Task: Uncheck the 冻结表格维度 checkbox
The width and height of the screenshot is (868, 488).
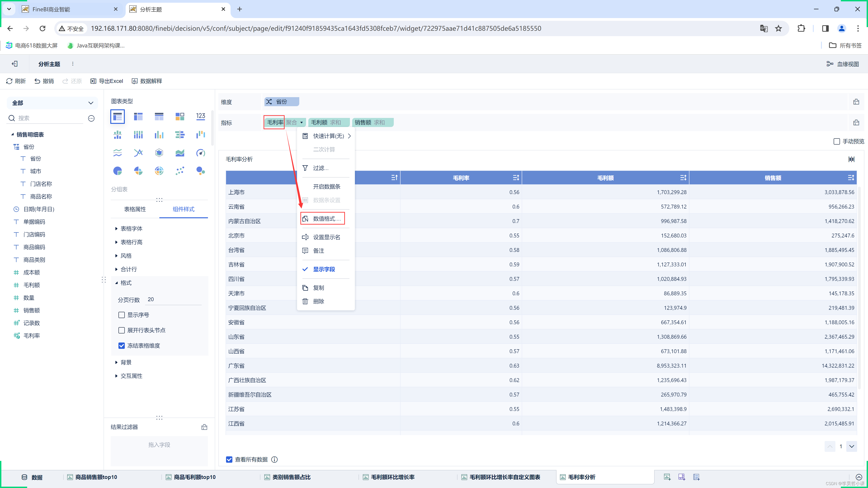Action: click(122, 345)
